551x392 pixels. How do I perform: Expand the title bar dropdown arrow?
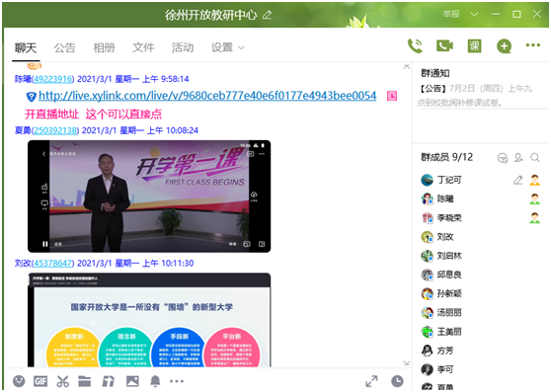coord(474,14)
